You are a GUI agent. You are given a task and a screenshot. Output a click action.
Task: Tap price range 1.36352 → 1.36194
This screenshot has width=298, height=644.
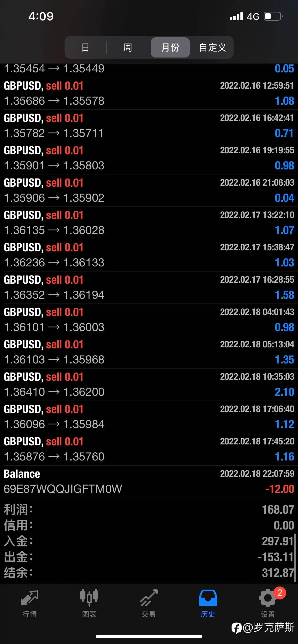pyautogui.click(x=54, y=295)
